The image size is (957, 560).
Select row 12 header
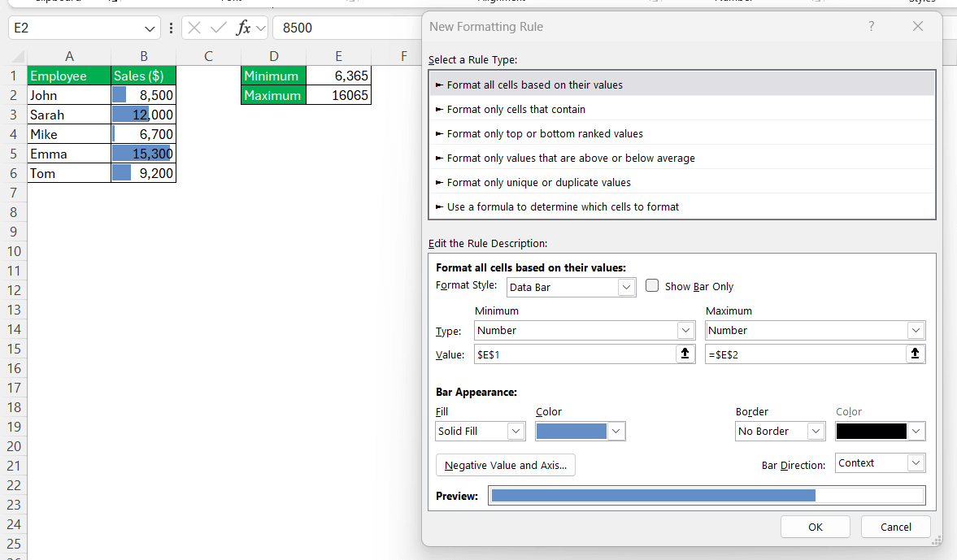coord(14,290)
